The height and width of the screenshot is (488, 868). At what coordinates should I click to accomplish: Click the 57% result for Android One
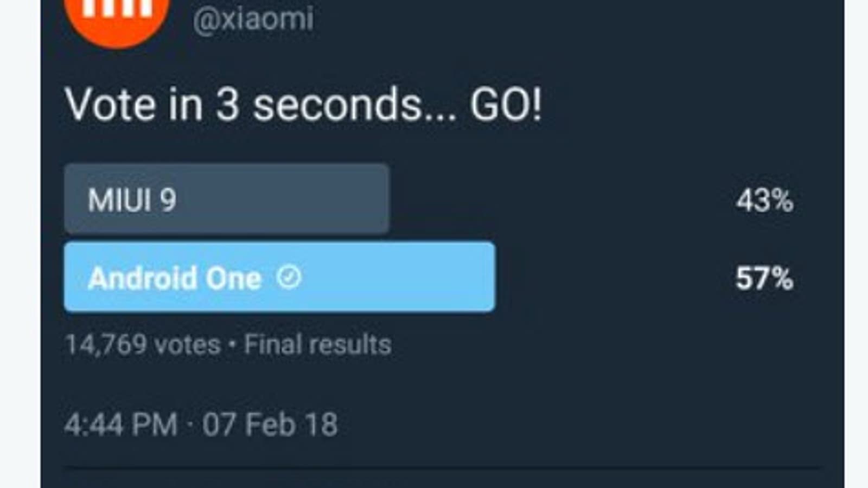pyautogui.click(x=764, y=279)
